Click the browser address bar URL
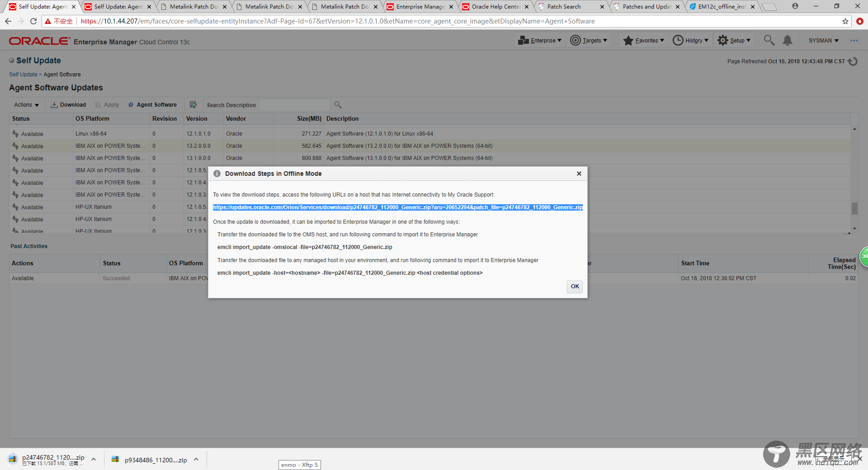This screenshot has width=868, height=470. 338,21
